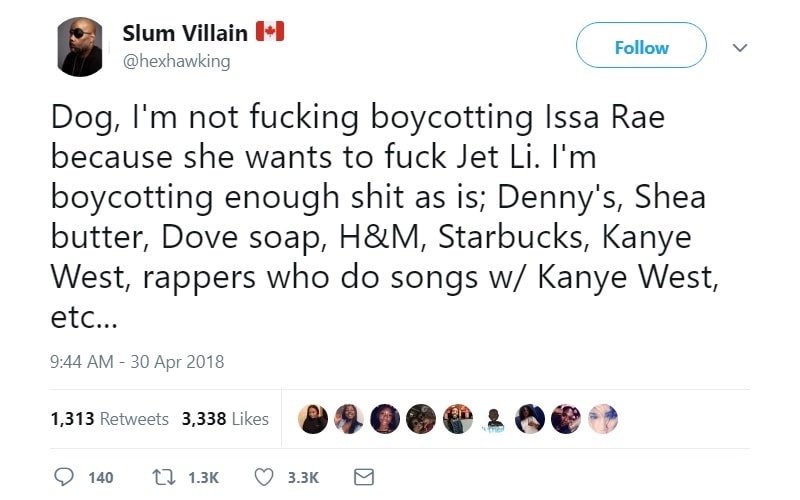
Task: Open the Slum Villain display name link
Action: 185,33
